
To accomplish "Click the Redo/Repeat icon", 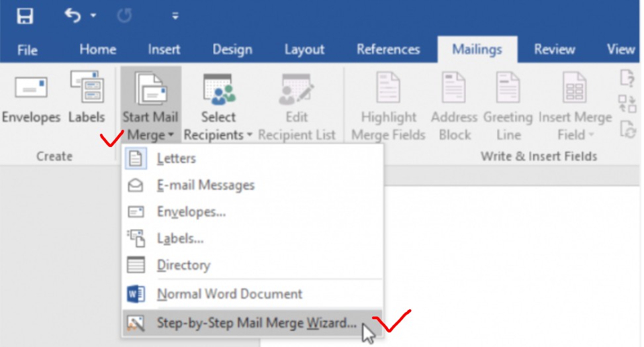I will click(x=124, y=16).
